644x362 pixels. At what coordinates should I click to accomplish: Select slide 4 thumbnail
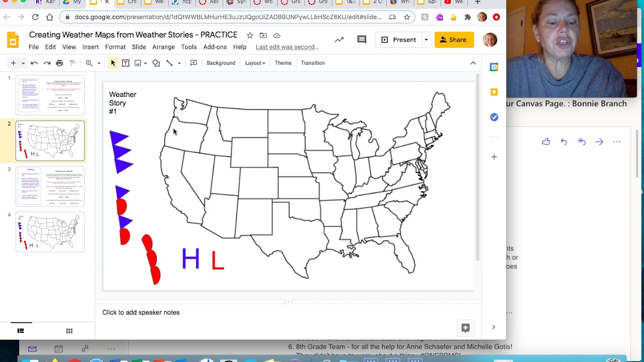pyautogui.click(x=50, y=232)
